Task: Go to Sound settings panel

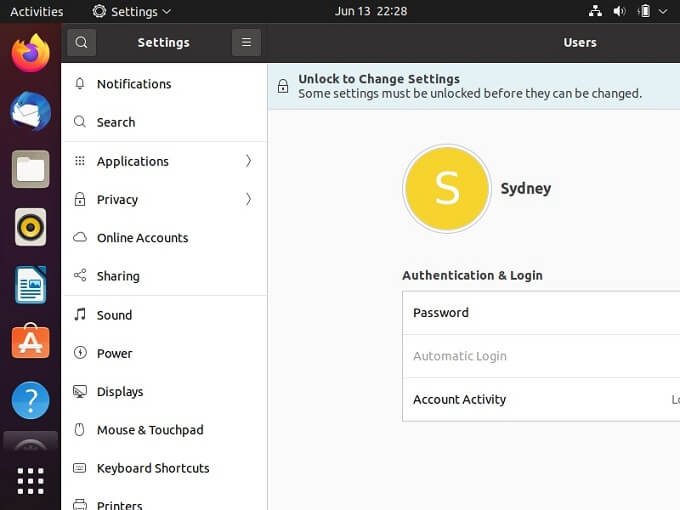Action: tap(114, 315)
